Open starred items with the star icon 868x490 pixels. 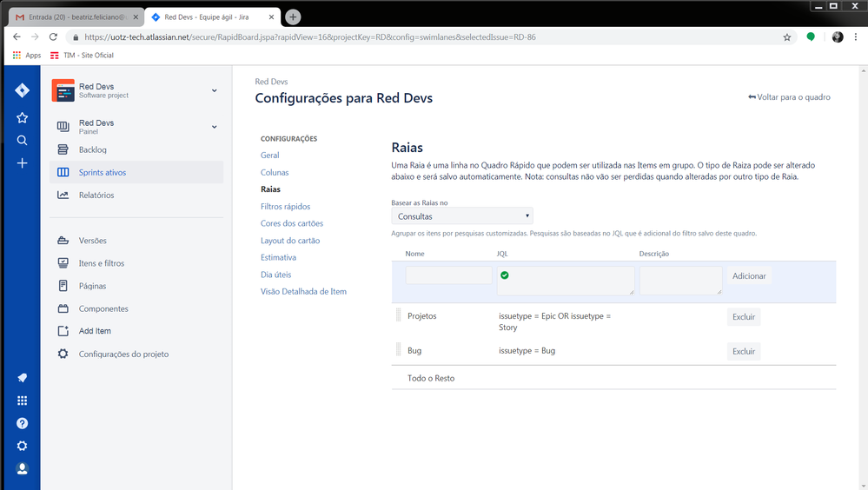click(x=22, y=117)
